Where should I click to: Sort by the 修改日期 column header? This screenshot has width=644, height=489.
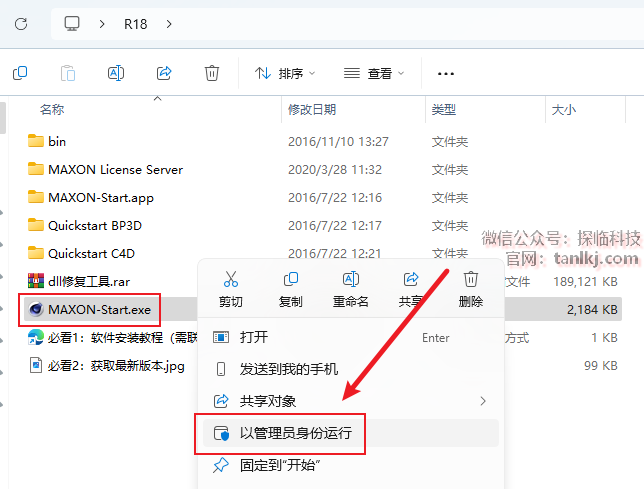312,110
